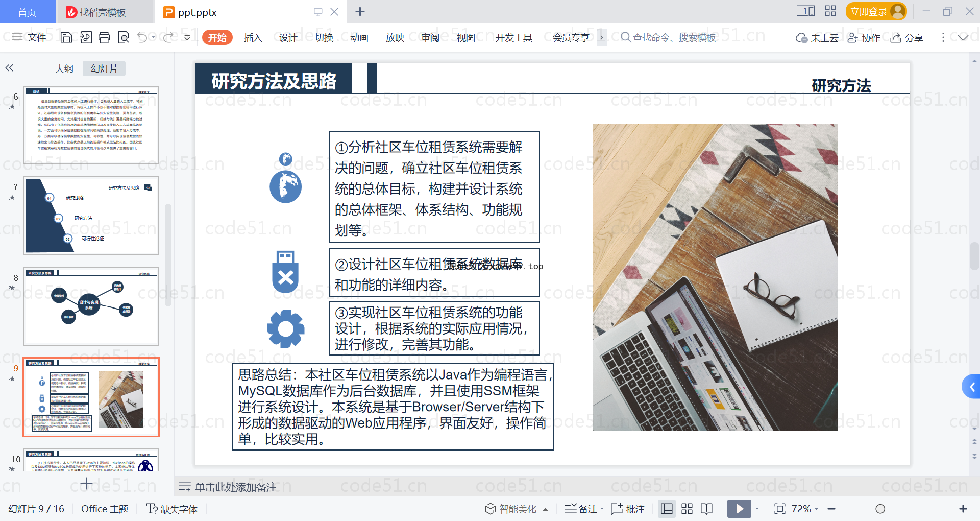Collapse the ribbon with the chevron

point(963,37)
